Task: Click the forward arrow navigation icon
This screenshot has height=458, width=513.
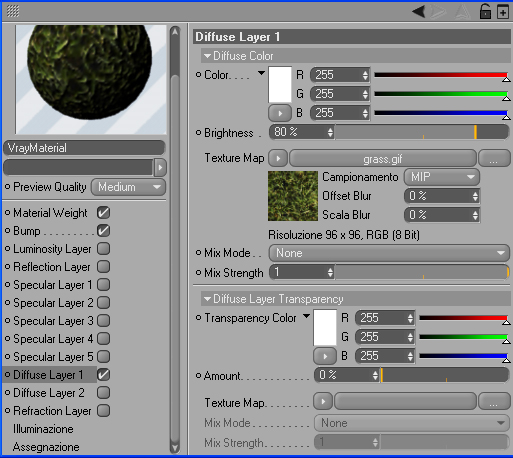Action: (438, 12)
